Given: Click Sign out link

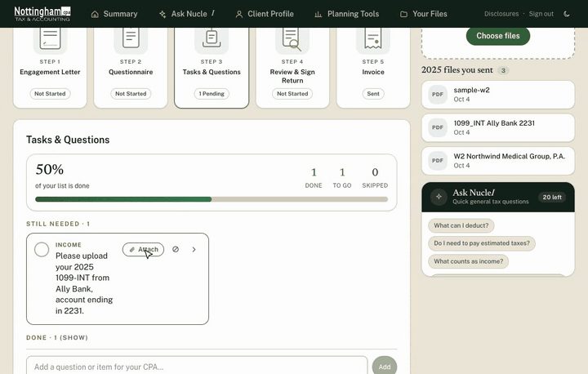Looking at the screenshot, I should coord(541,14).
